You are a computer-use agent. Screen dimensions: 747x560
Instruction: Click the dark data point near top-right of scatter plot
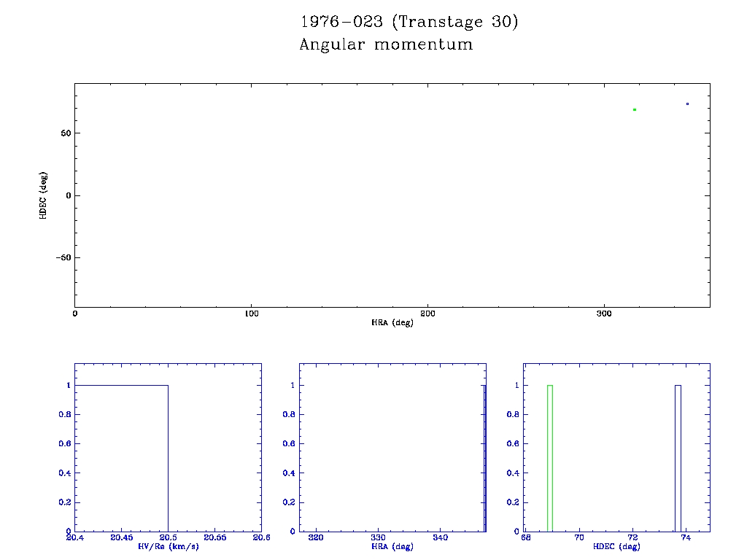coord(687,104)
